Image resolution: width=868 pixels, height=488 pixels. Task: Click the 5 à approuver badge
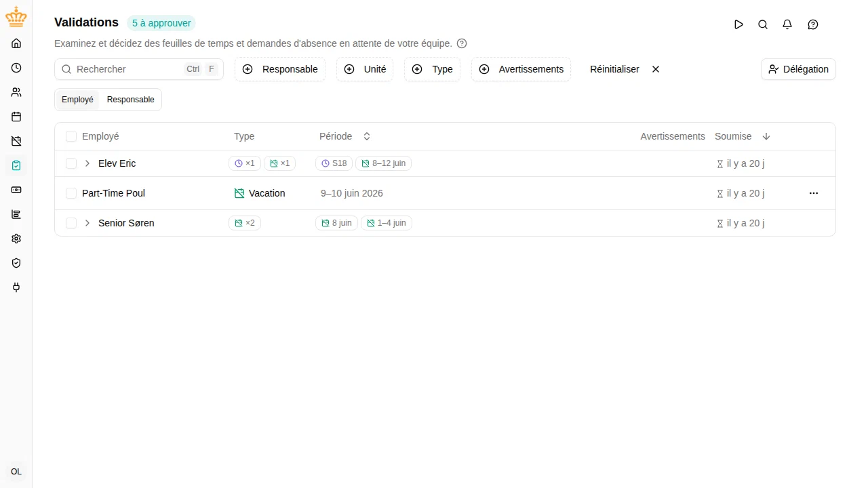(161, 23)
